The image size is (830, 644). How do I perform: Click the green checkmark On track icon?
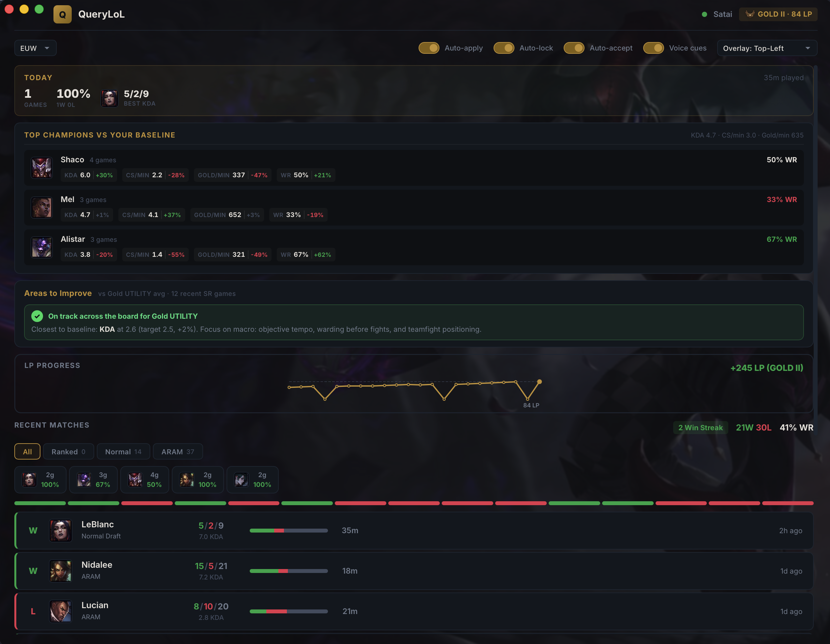(37, 316)
